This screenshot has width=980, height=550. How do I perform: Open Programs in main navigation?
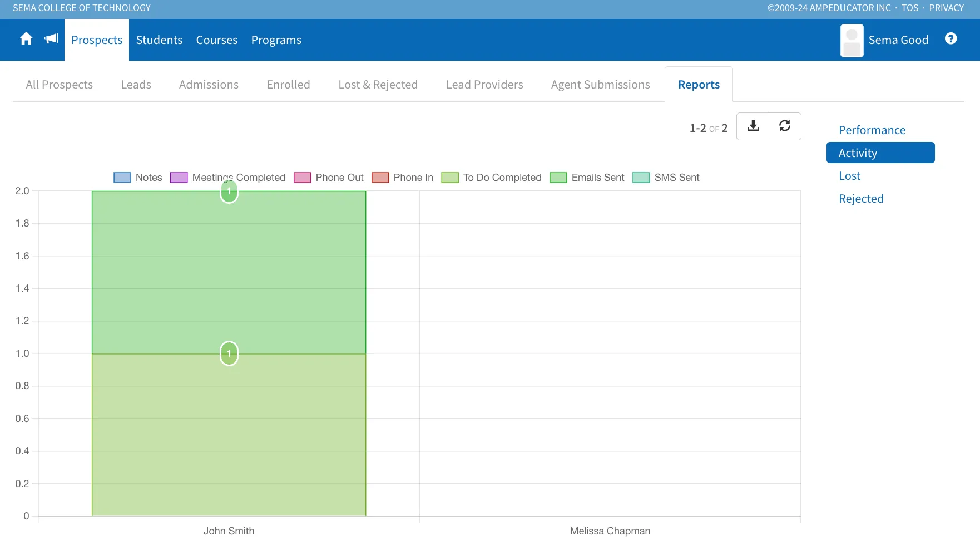[276, 40]
